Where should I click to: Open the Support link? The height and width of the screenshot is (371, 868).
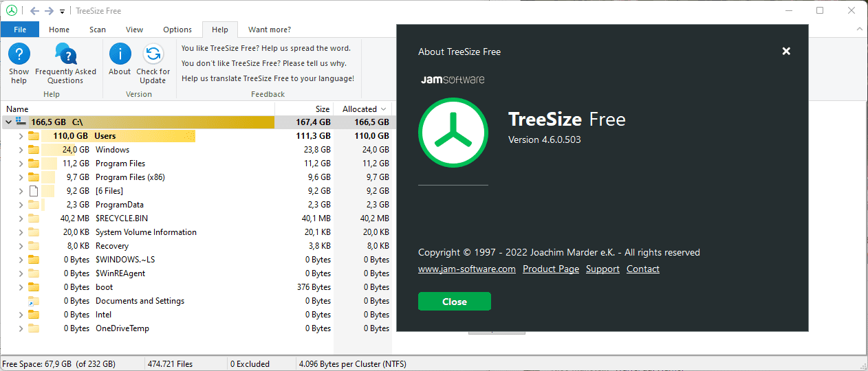(x=603, y=269)
